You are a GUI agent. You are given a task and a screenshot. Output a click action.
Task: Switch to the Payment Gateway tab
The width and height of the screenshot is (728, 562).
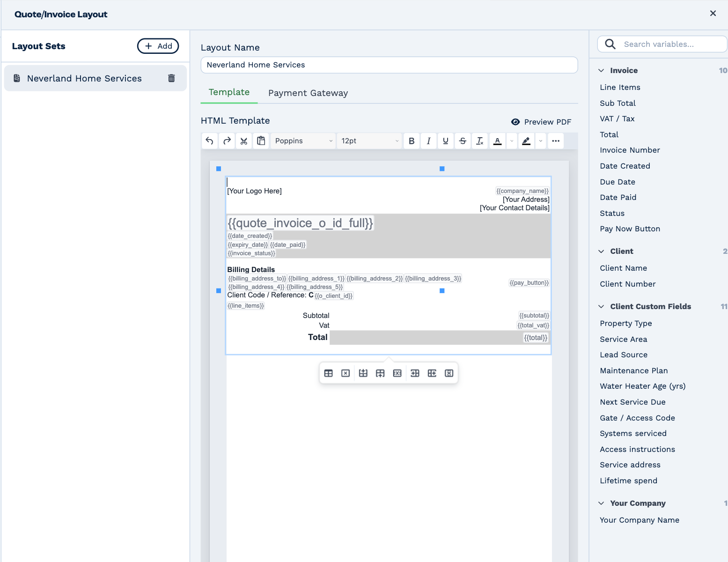click(308, 93)
